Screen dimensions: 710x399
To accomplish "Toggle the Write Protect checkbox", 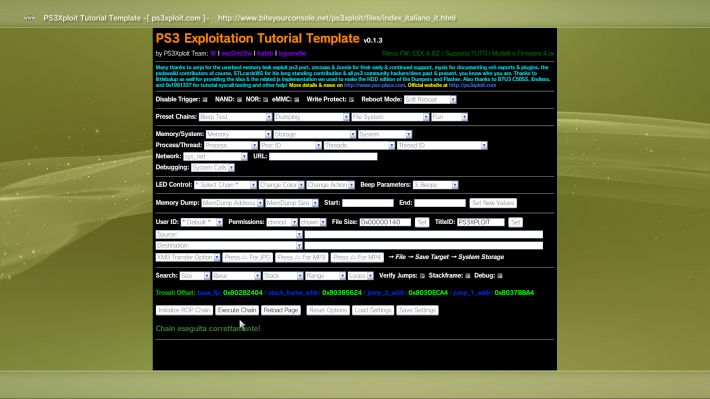I will point(351,100).
